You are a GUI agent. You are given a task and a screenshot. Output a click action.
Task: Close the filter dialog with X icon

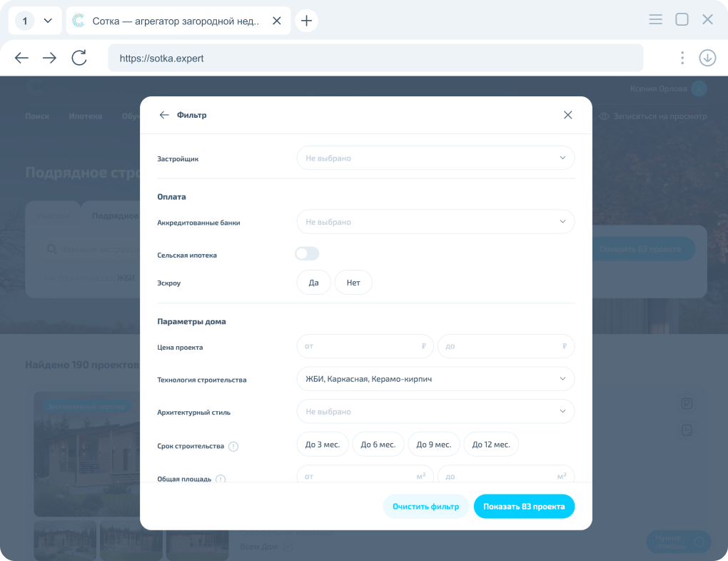coord(568,115)
